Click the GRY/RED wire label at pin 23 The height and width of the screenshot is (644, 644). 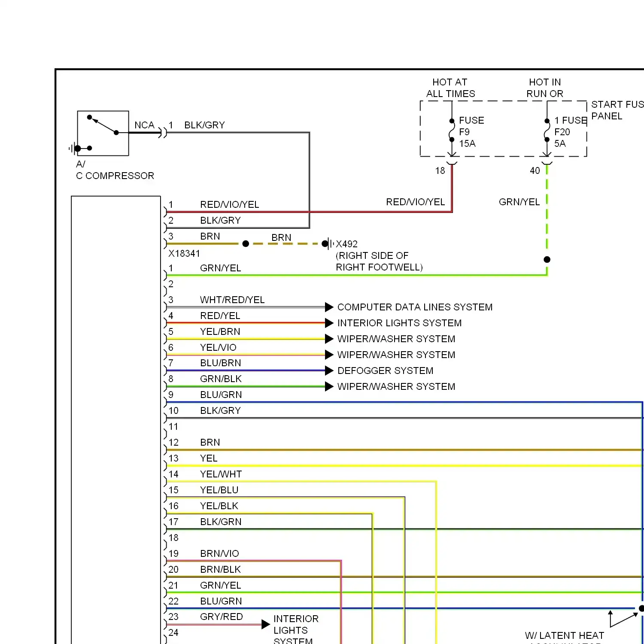(222, 617)
